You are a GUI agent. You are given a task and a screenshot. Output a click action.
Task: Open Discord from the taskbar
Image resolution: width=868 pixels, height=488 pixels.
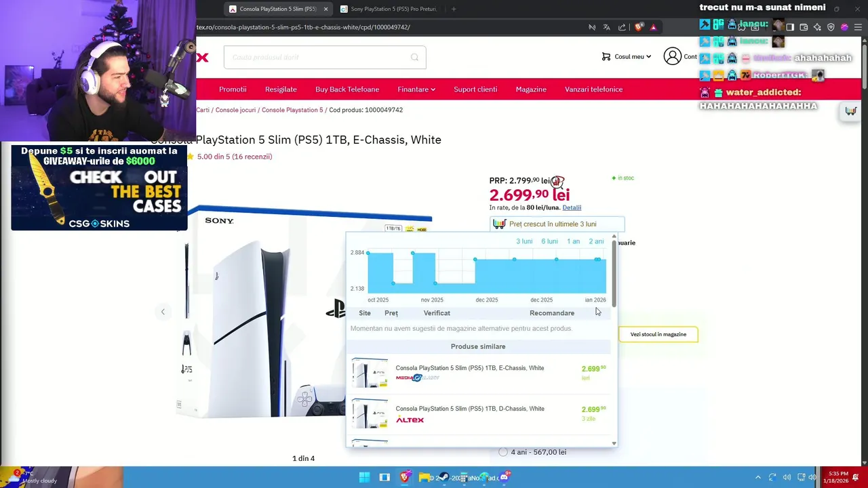click(504, 477)
